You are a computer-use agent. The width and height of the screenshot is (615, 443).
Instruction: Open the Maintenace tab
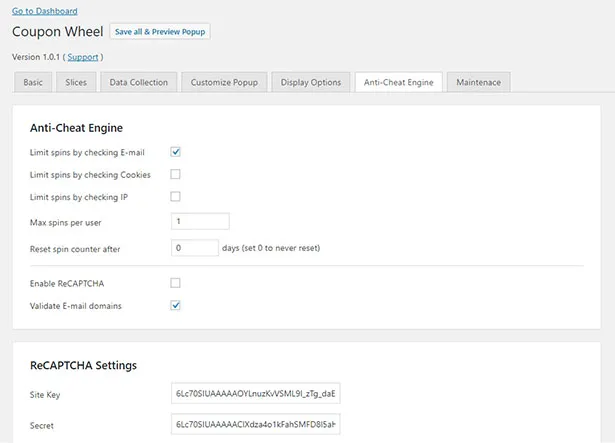click(478, 82)
